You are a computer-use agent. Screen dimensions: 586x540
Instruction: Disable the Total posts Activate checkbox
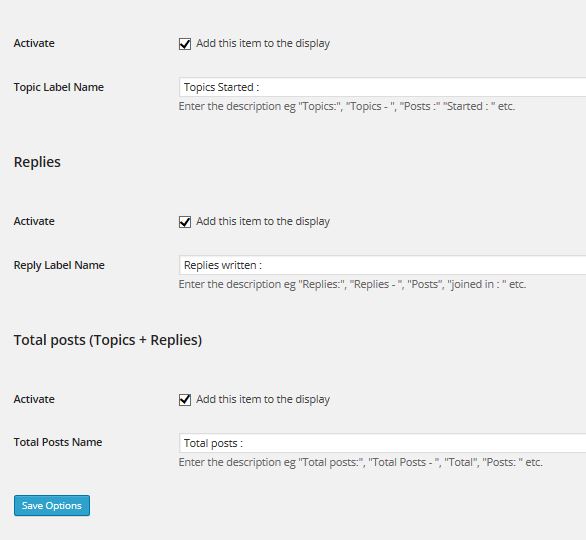coord(185,399)
